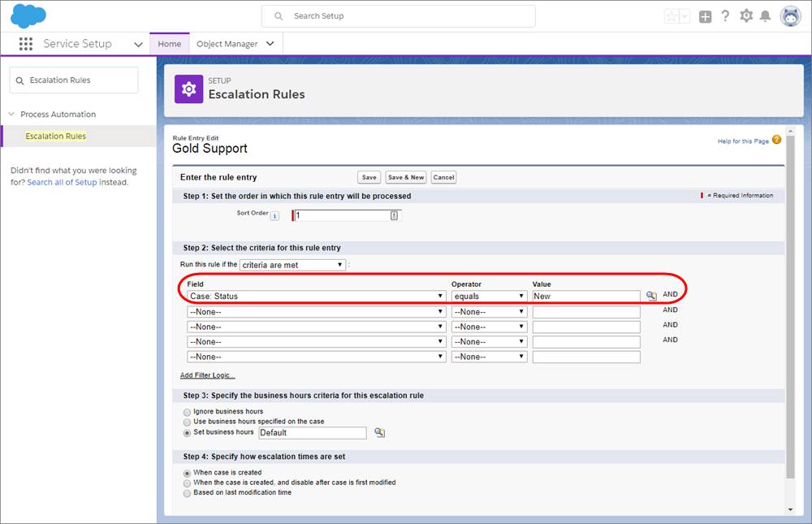Open the Case: Status field dropdown
This screenshot has height=524, width=812.
(317, 296)
